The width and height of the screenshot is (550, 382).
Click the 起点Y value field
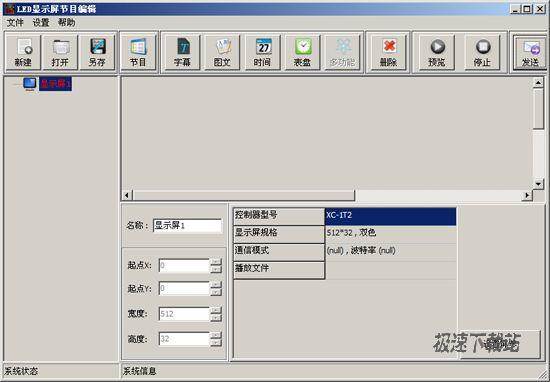[184, 289]
